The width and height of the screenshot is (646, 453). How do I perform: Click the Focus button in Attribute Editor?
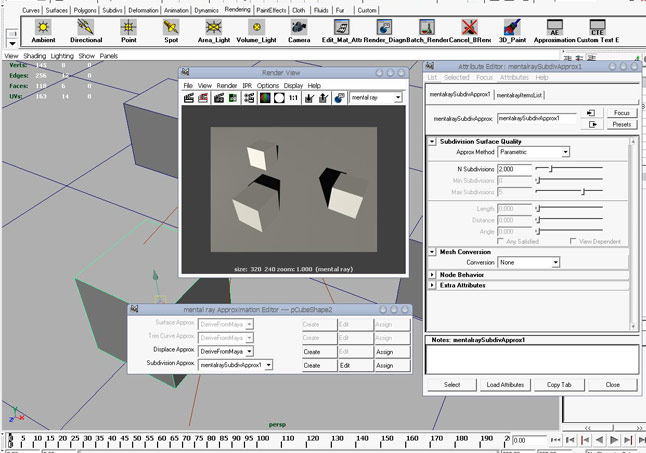(x=622, y=113)
